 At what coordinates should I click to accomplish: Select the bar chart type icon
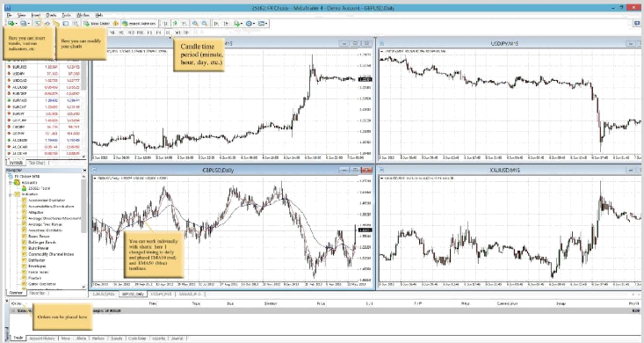click(x=165, y=24)
